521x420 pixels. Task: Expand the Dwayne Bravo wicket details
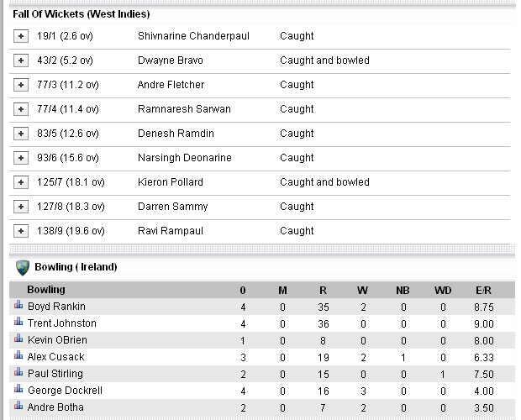(x=21, y=60)
